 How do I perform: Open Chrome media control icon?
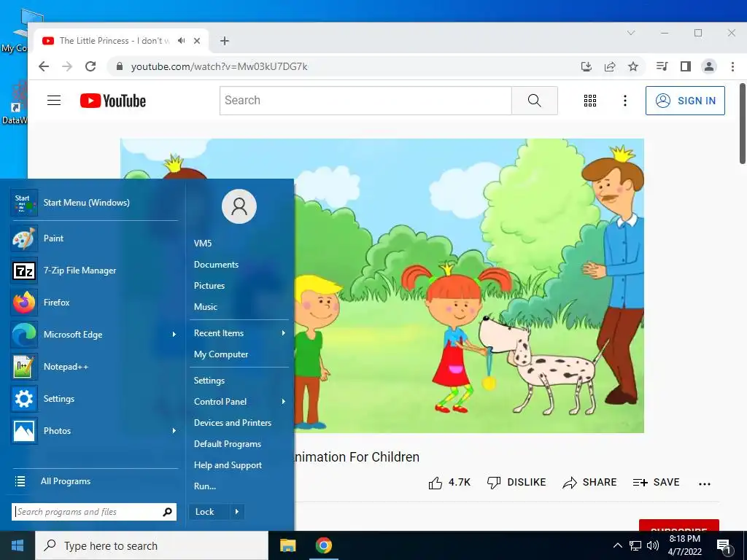click(662, 66)
